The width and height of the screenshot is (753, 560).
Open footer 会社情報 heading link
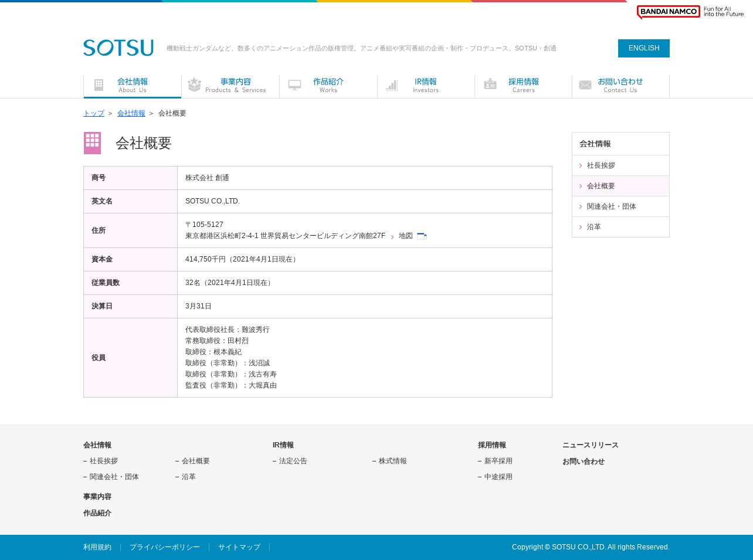pyautogui.click(x=97, y=445)
